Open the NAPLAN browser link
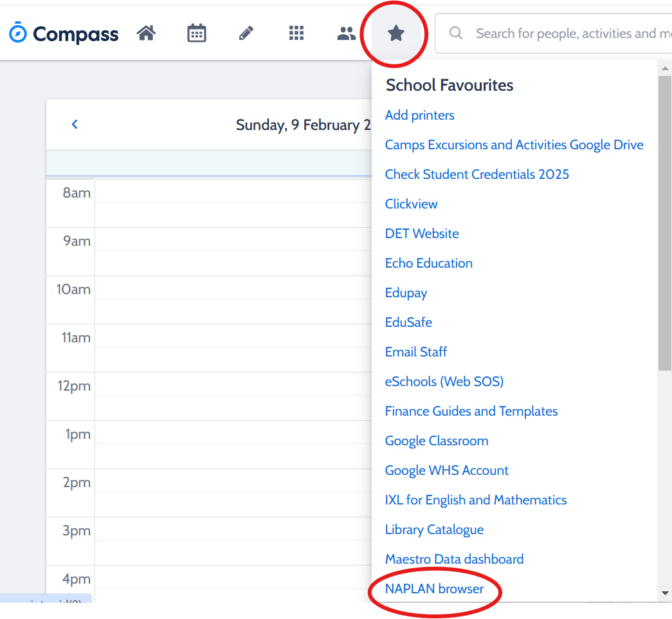This screenshot has height=619, width=672. click(434, 589)
